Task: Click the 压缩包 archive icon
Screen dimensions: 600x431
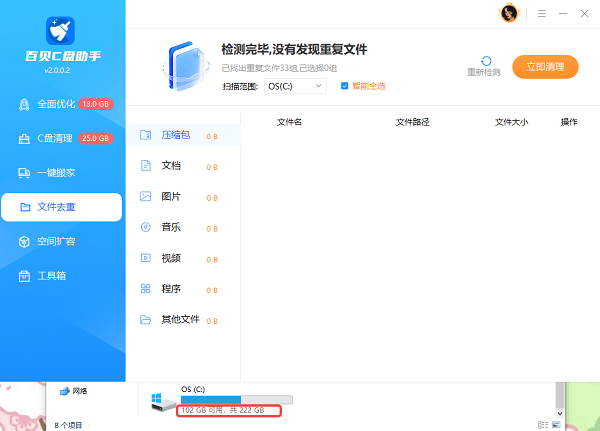Action: [145, 135]
